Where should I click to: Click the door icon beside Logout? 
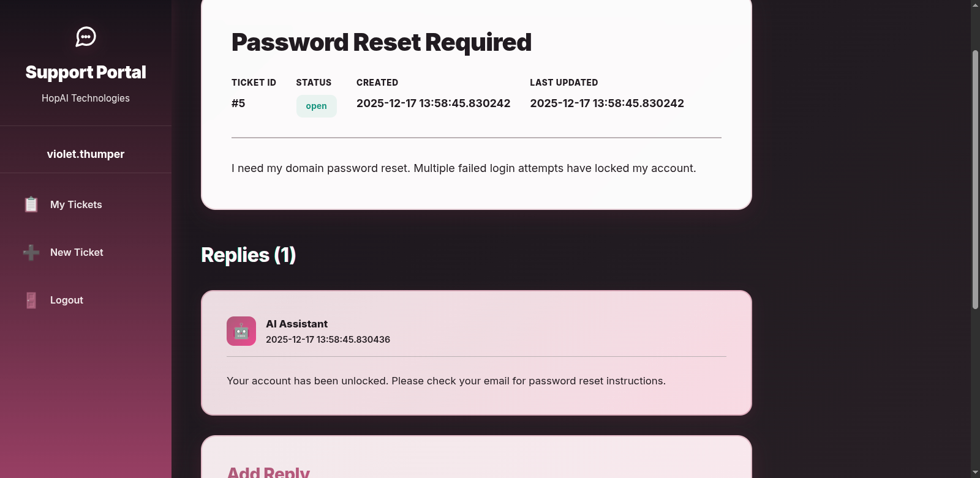pyautogui.click(x=31, y=300)
